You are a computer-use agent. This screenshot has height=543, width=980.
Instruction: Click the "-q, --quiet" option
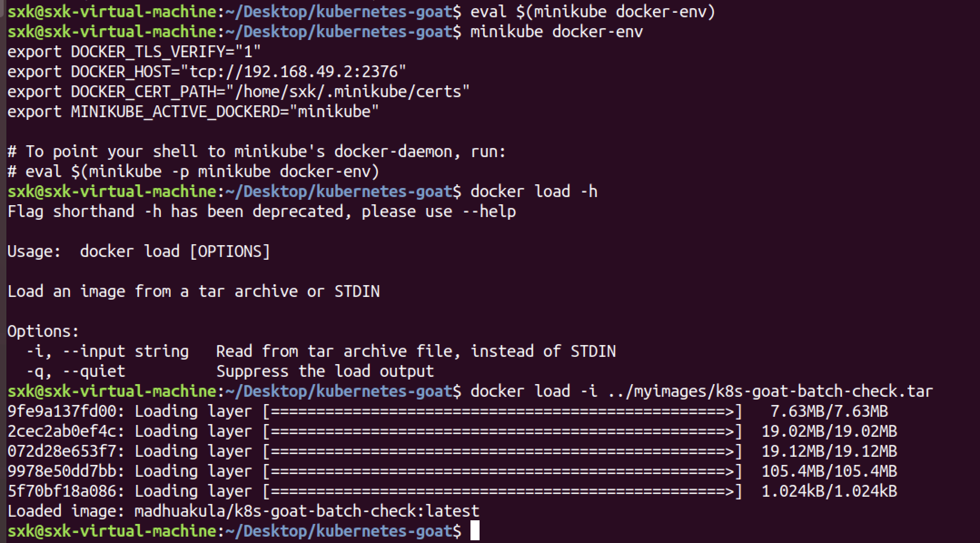click(x=75, y=371)
